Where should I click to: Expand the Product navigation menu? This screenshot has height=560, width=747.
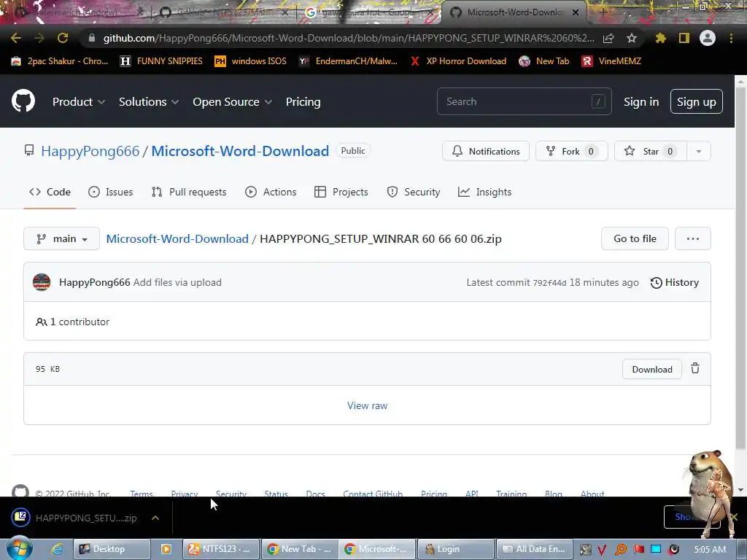[x=79, y=102]
